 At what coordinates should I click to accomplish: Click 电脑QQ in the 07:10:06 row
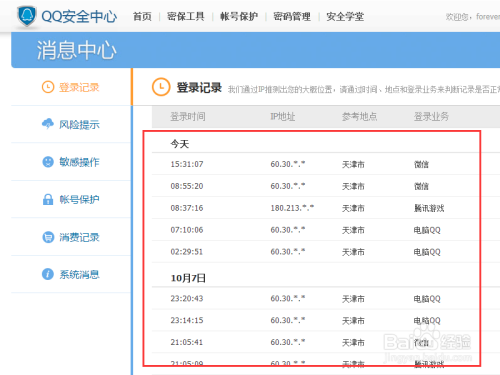[x=427, y=230]
